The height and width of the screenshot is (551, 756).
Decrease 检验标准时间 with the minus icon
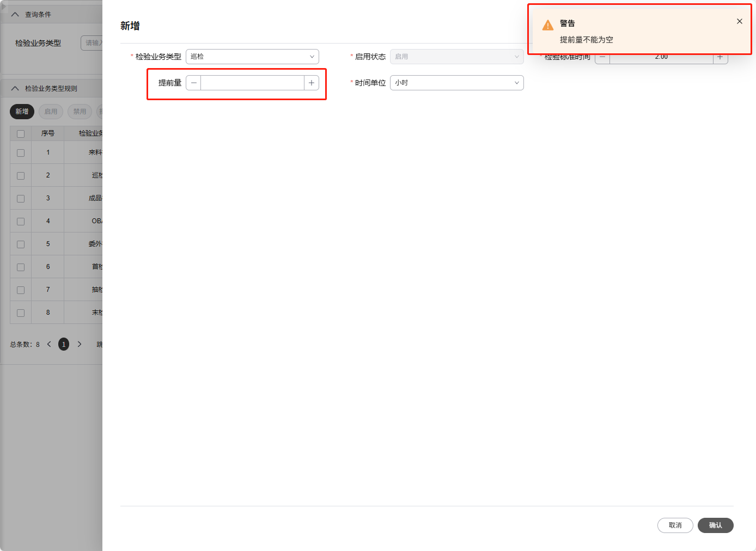pyautogui.click(x=602, y=56)
